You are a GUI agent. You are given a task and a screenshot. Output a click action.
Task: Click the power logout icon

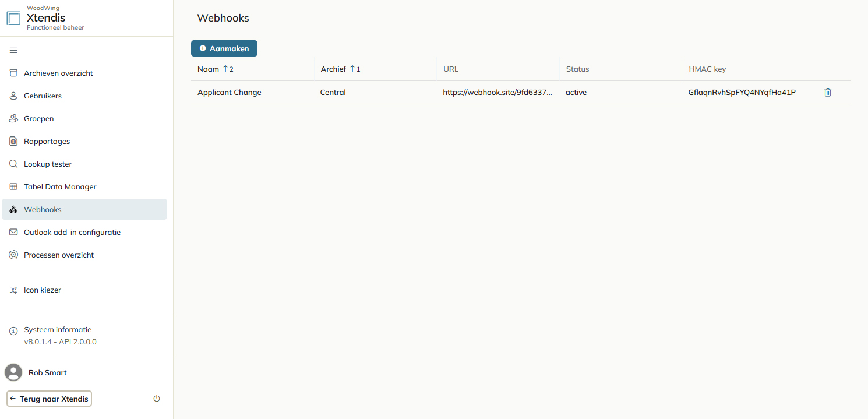(x=156, y=399)
